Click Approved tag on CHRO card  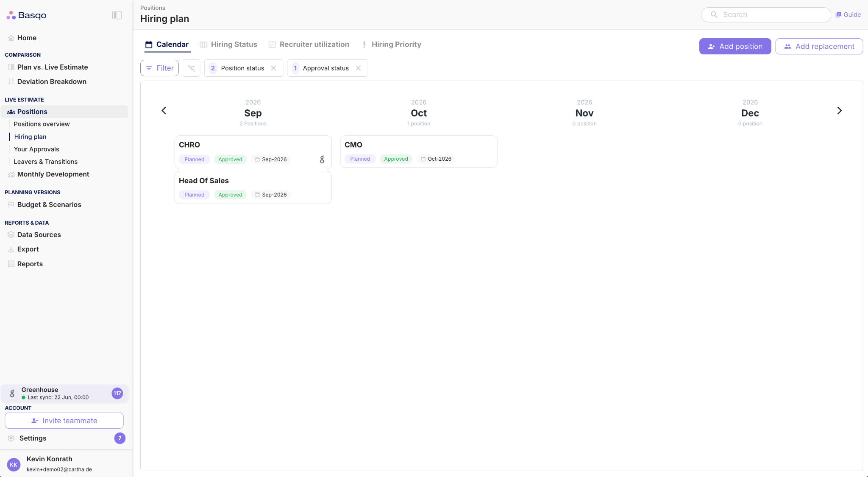pos(230,159)
